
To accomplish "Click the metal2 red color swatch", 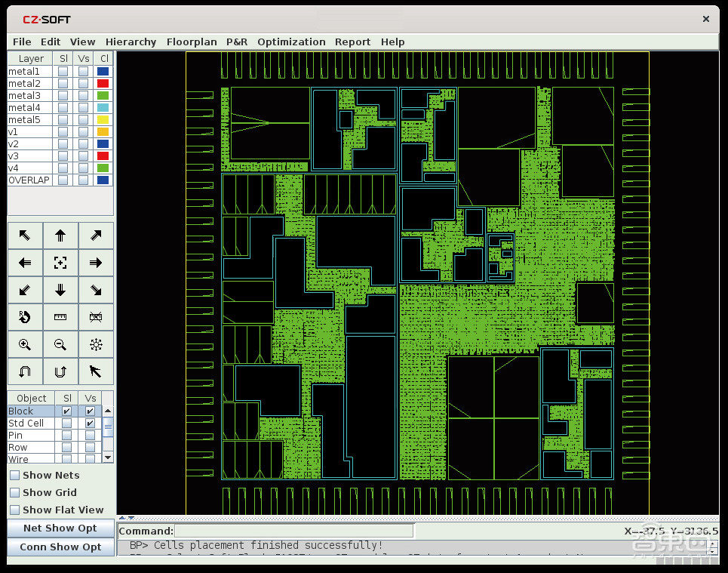I will point(103,84).
